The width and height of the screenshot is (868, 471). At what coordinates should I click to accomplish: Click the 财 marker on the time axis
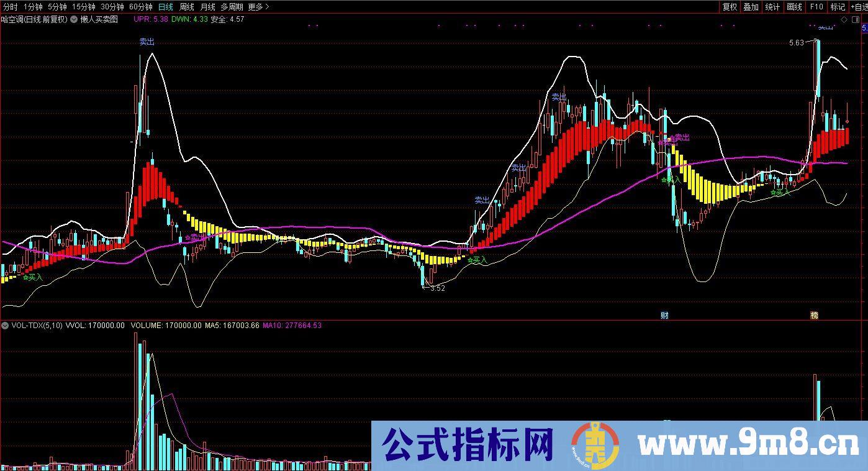pyautogui.click(x=664, y=315)
